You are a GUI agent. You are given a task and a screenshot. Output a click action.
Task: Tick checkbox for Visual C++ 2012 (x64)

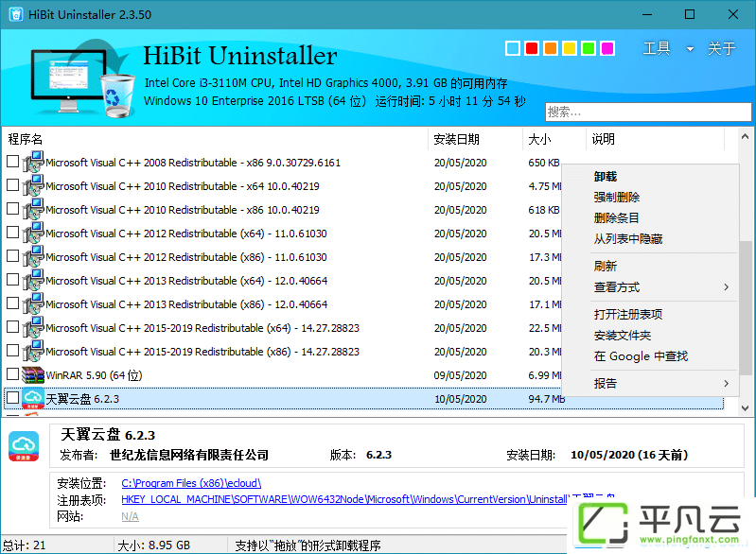coord(12,233)
